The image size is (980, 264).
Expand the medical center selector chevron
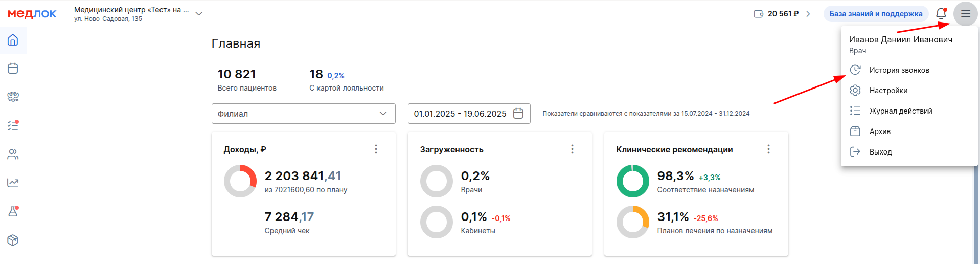(199, 14)
